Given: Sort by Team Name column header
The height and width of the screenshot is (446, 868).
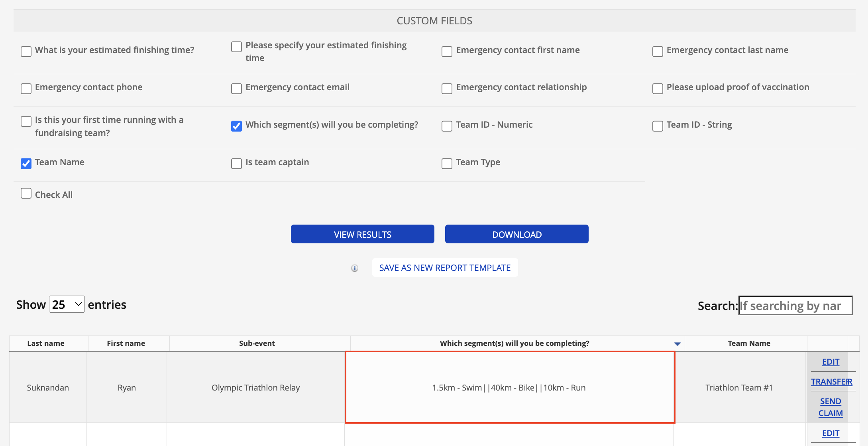Looking at the screenshot, I should coord(749,343).
